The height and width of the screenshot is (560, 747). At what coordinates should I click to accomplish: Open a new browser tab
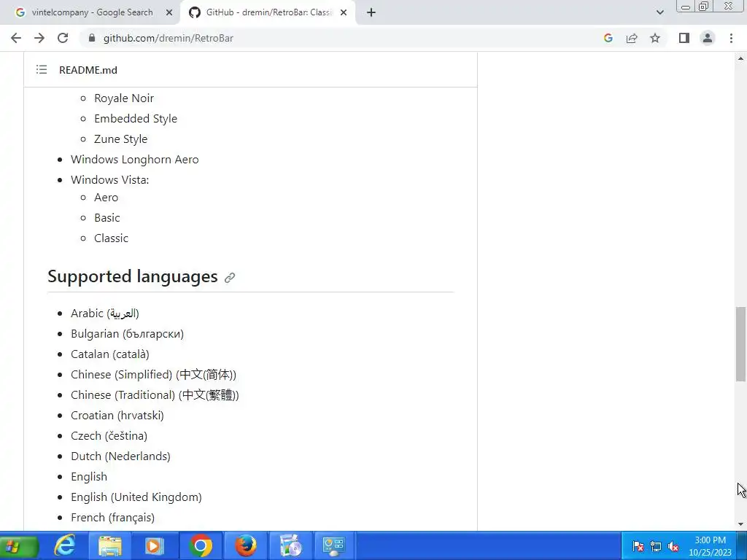371,12
